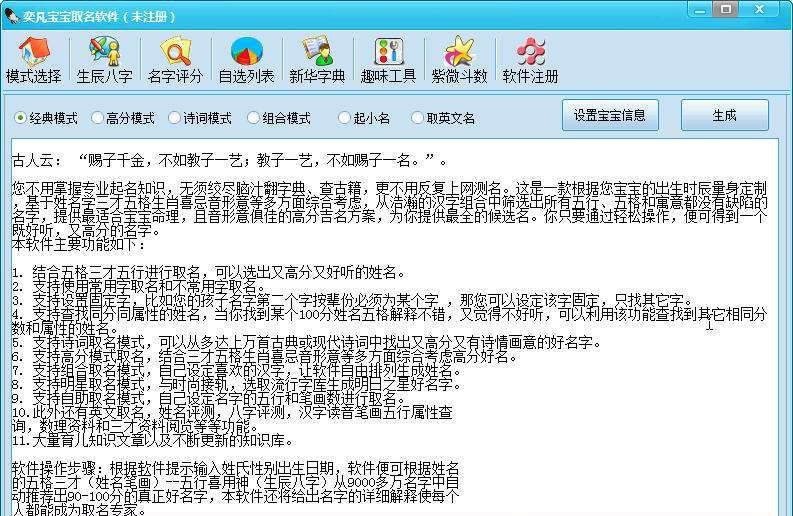This screenshot has height=516, width=793.
Task: Open the 模式选择 house icon
Action: click(33, 60)
